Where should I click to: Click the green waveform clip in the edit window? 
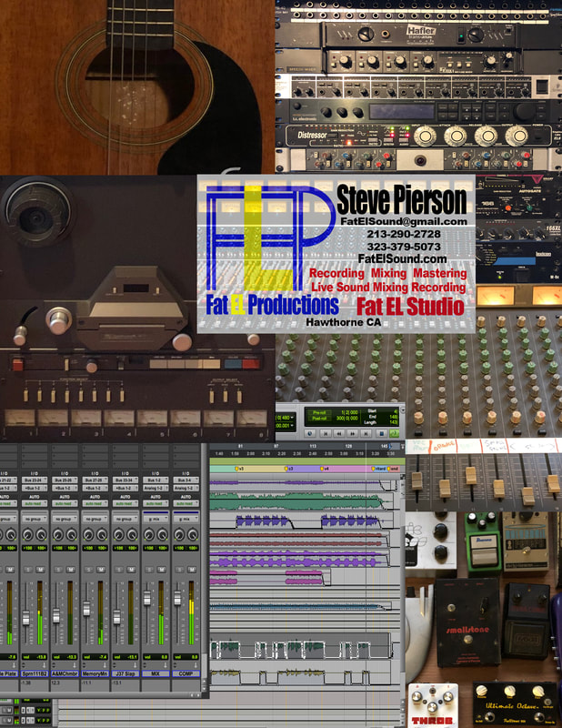297,502
